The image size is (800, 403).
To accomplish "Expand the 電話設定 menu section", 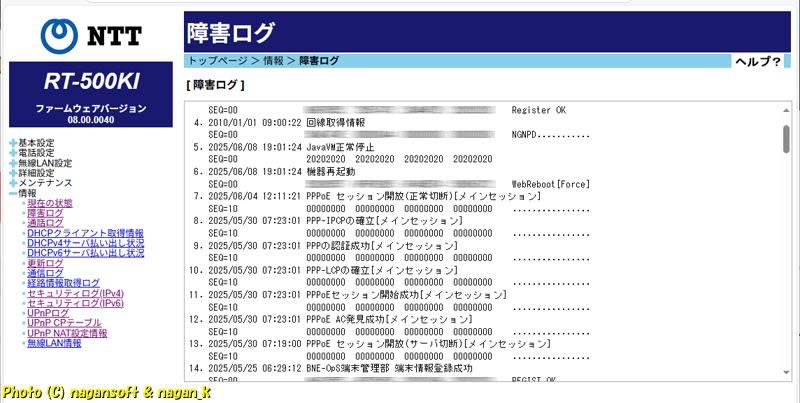I will 13,153.
